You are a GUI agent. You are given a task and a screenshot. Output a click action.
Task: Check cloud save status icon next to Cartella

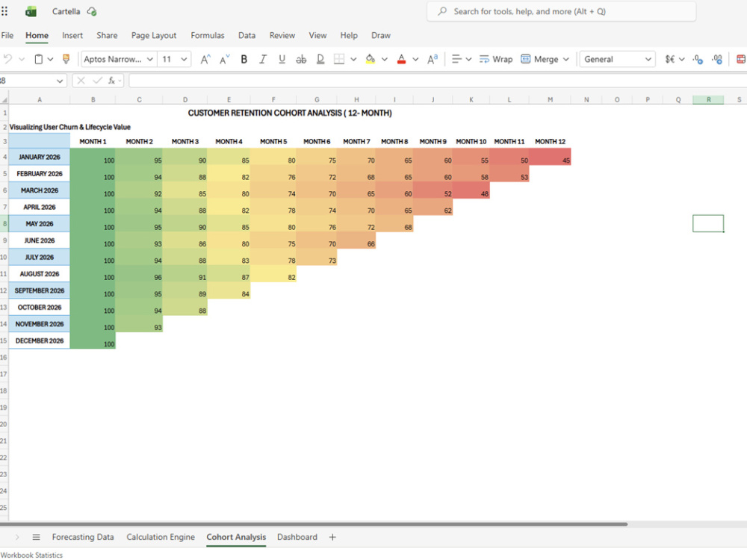(92, 11)
